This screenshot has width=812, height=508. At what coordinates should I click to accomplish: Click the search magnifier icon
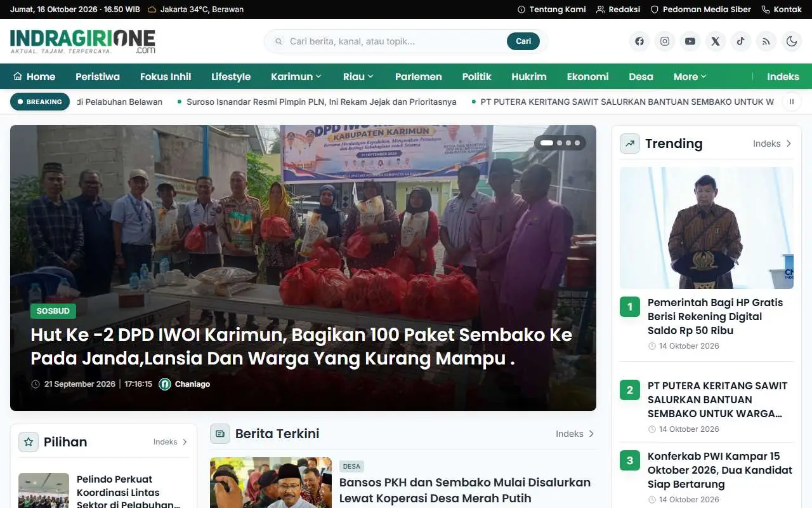pos(278,41)
